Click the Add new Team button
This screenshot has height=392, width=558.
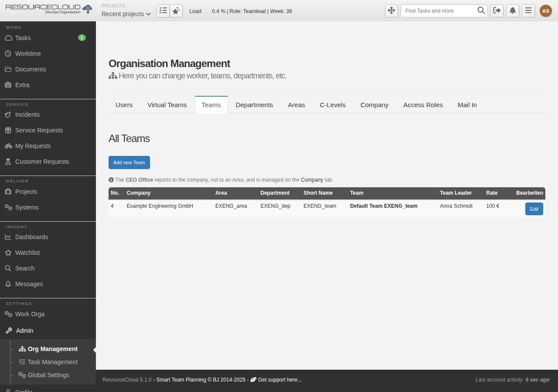(x=129, y=162)
